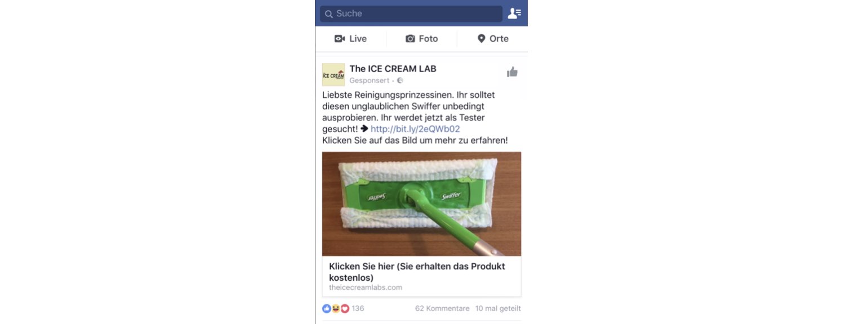Open the 62 Kommentare comments link
Image resolution: width=868 pixels, height=324 pixels.
pyautogui.click(x=442, y=308)
